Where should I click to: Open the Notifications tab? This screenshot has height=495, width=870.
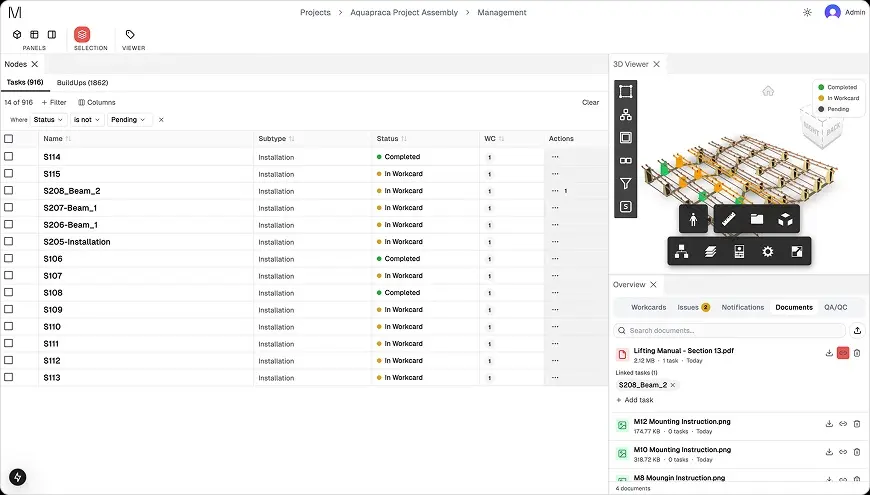742,307
